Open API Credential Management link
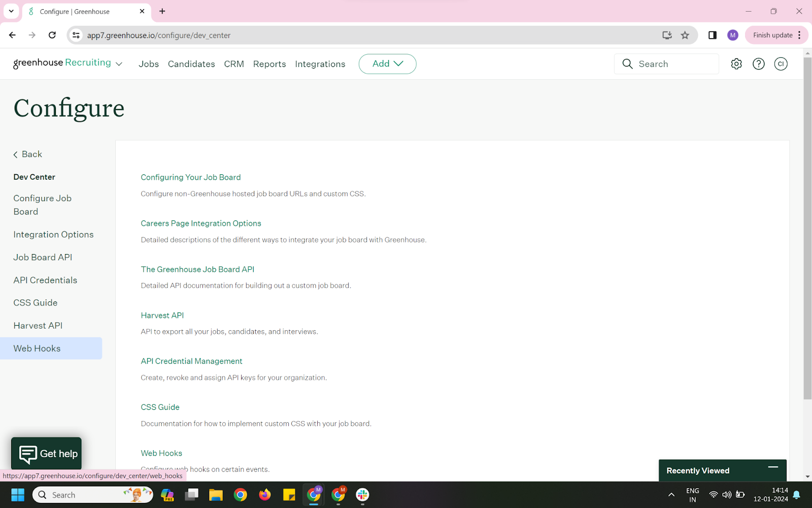Image resolution: width=812 pixels, height=508 pixels. (191, 361)
